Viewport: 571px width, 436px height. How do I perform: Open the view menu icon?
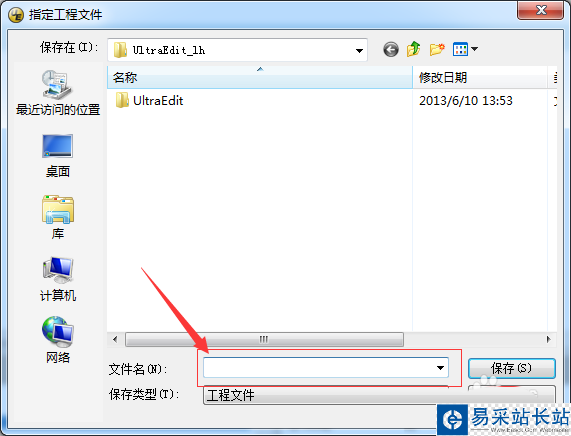(460, 49)
